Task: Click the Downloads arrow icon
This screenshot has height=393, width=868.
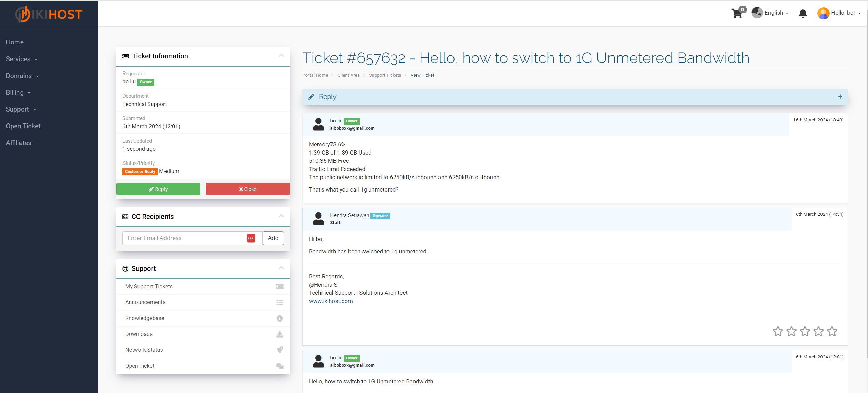Action: coord(280,334)
